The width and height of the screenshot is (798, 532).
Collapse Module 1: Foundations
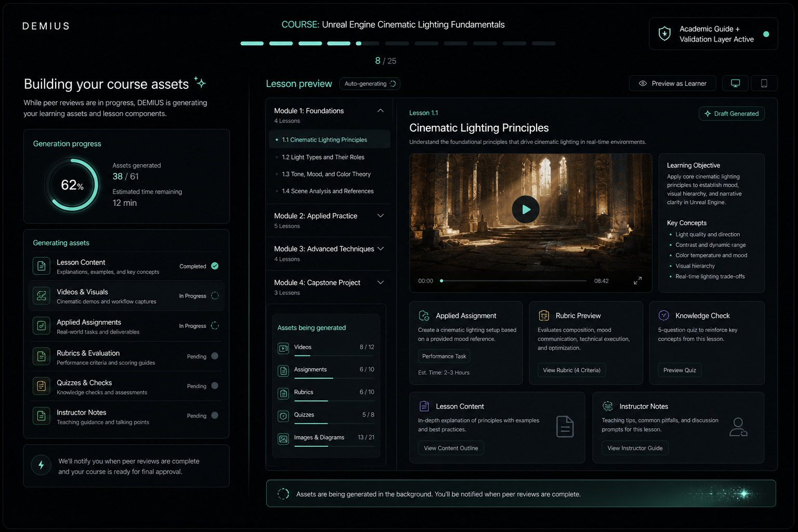point(380,111)
